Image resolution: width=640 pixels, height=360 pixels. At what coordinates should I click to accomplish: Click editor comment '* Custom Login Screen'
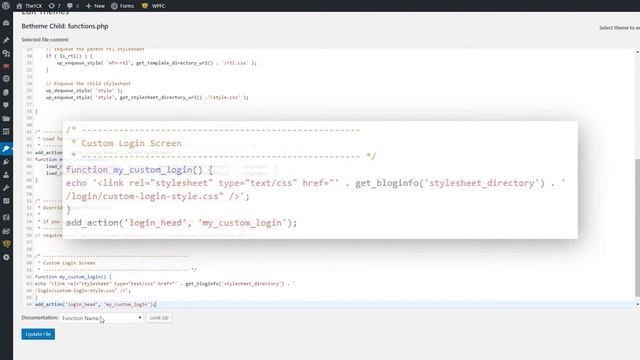[x=67, y=263]
